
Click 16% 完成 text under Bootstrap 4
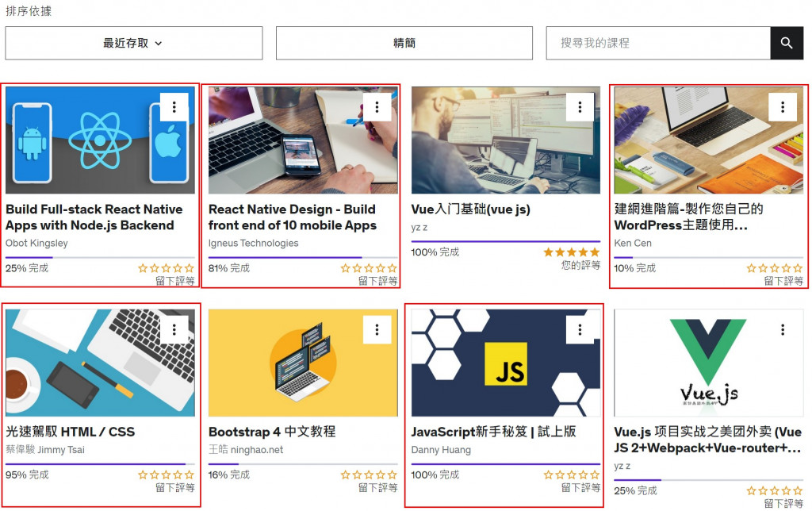click(229, 474)
